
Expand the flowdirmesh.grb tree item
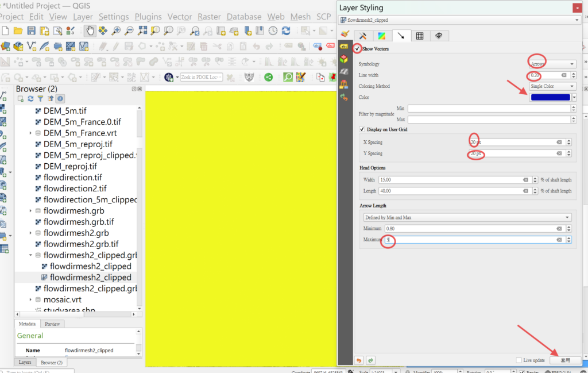pos(30,211)
